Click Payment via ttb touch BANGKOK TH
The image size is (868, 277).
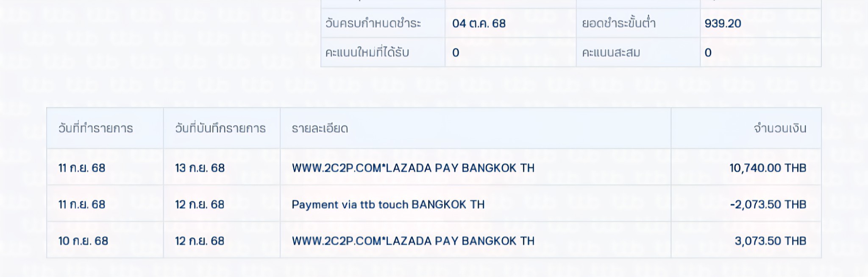tap(388, 204)
